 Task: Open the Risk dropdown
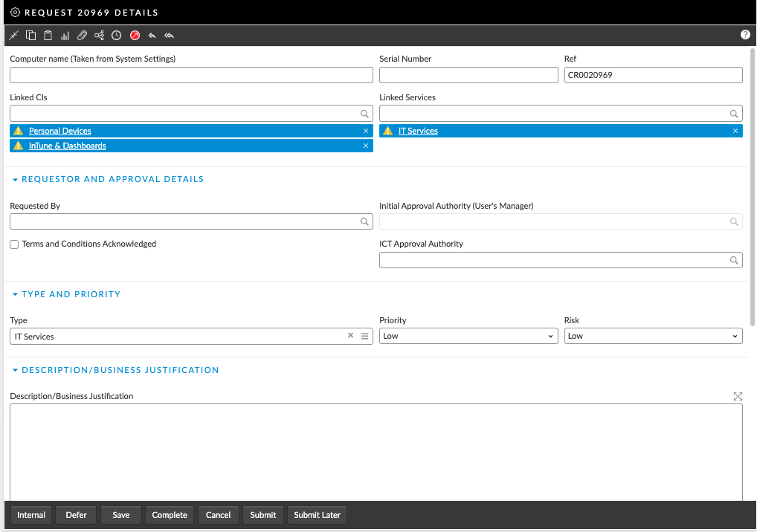click(653, 336)
